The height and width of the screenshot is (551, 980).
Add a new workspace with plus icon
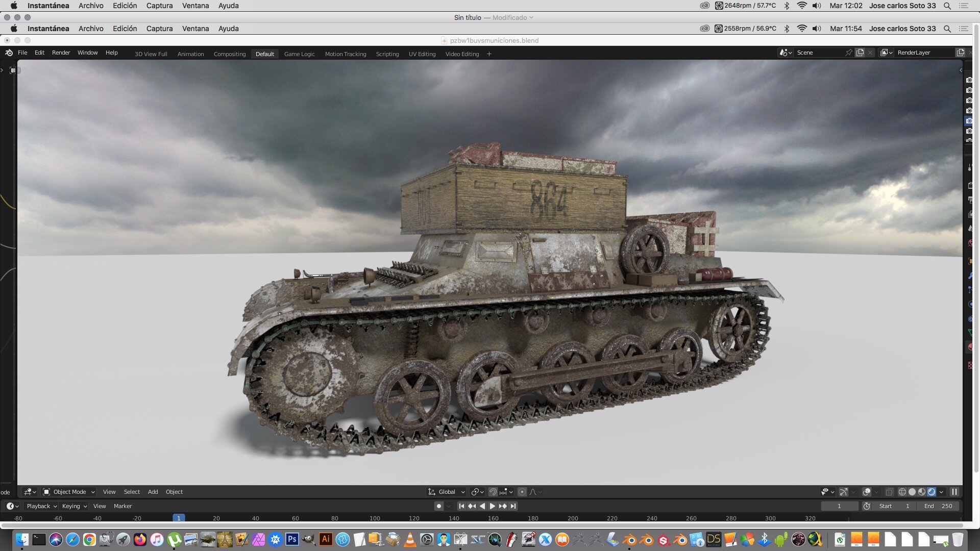pyautogui.click(x=489, y=54)
